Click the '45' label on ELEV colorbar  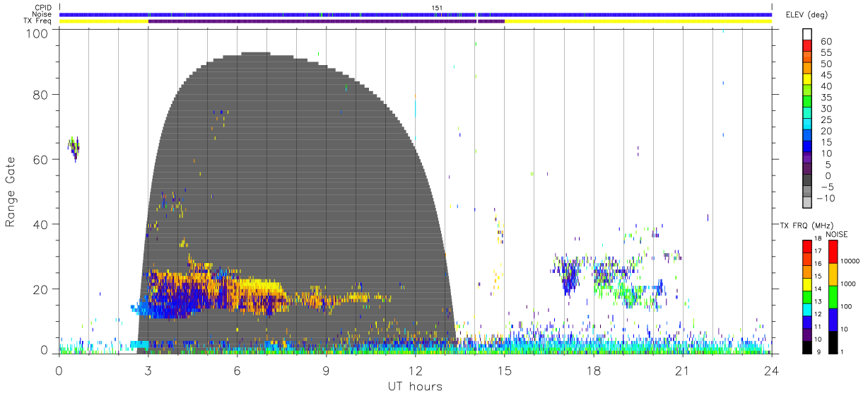point(826,75)
